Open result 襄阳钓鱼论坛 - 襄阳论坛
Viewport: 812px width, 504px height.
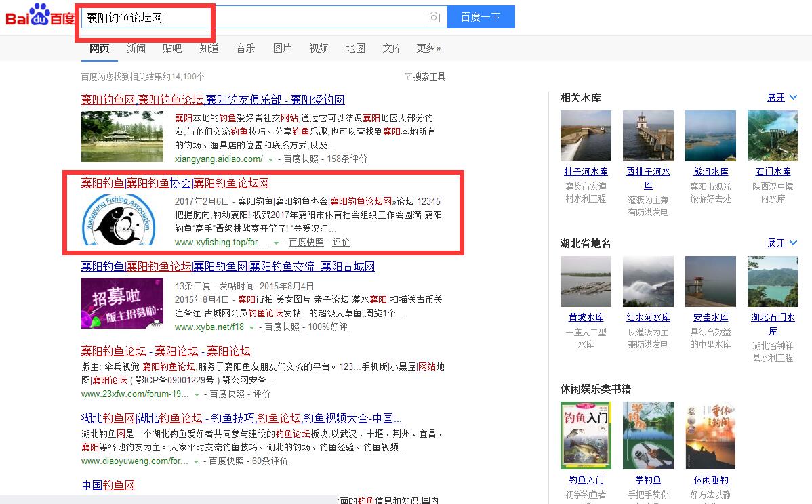(165, 351)
